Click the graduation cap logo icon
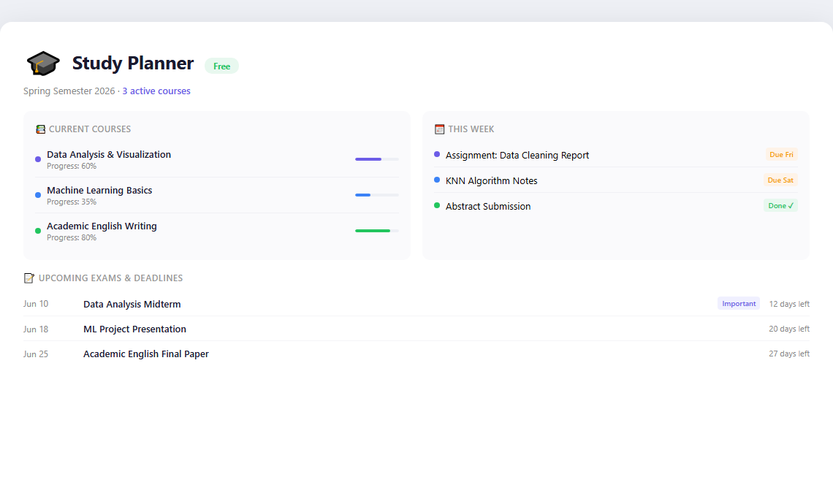The height and width of the screenshot is (504, 833). pyautogui.click(x=43, y=64)
